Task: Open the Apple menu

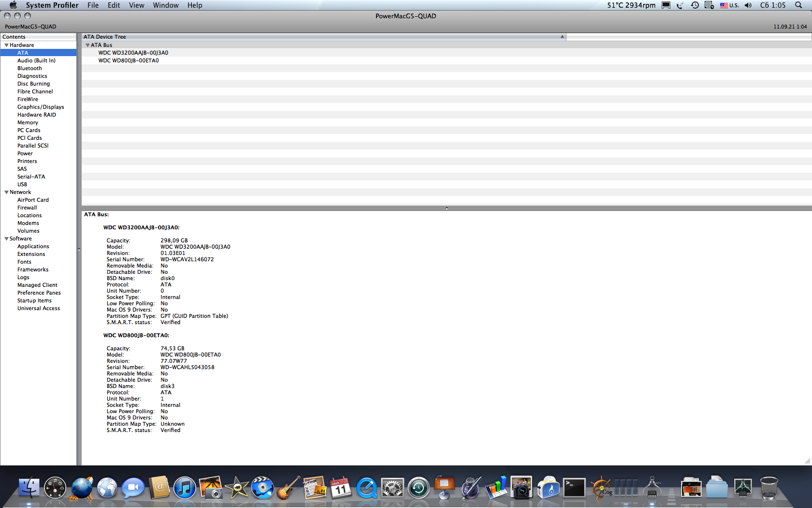Action: [13, 5]
